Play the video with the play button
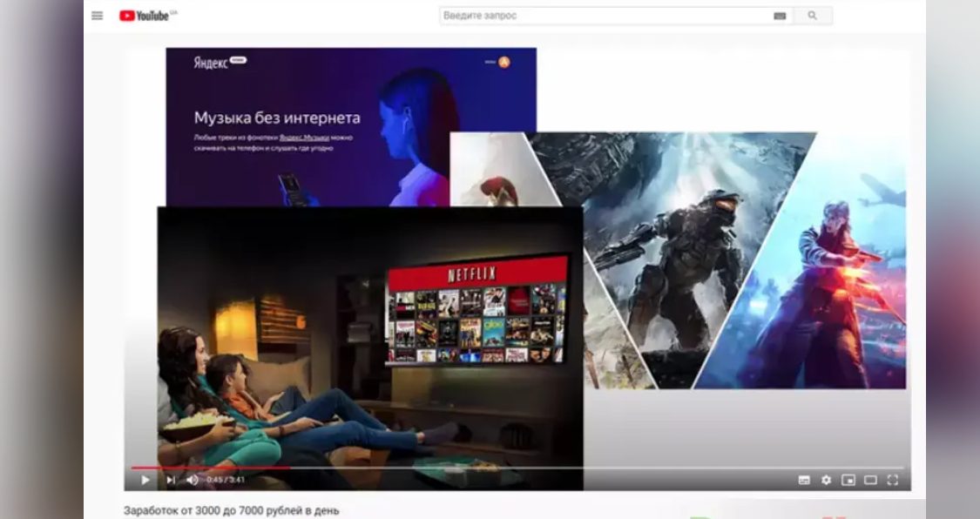980x519 pixels. [145, 480]
